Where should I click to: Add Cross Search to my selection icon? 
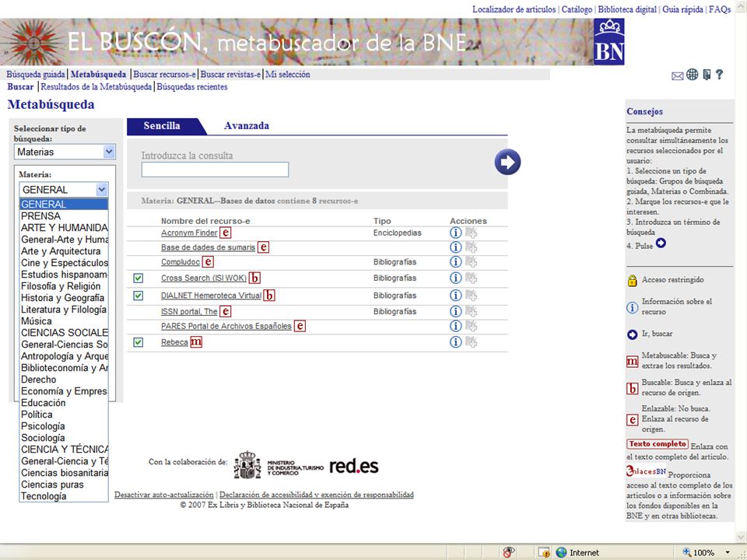(472, 278)
